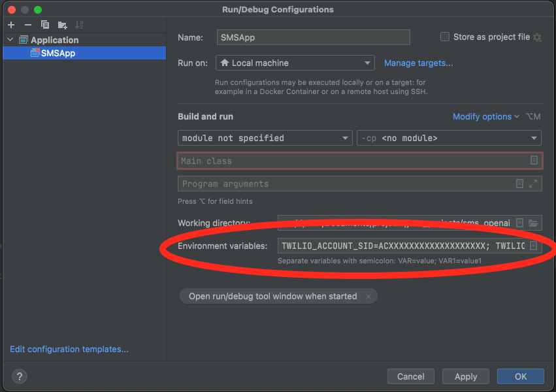Create a new configuration folder
This screenshot has height=392, width=556.
(x=61, y=25)
